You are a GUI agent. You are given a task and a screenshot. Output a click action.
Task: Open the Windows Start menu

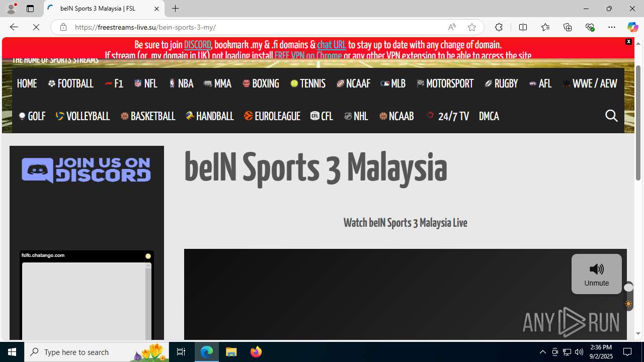pos(12,352)
